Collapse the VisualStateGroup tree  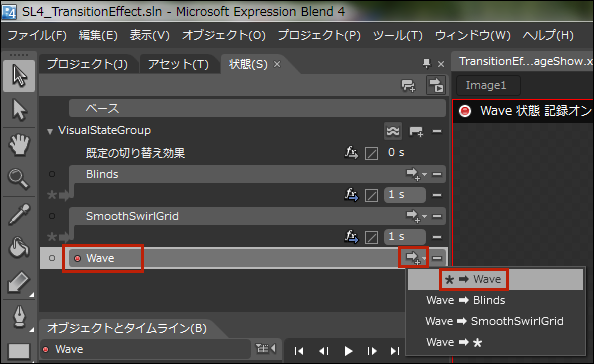click(x=50, y=131)
